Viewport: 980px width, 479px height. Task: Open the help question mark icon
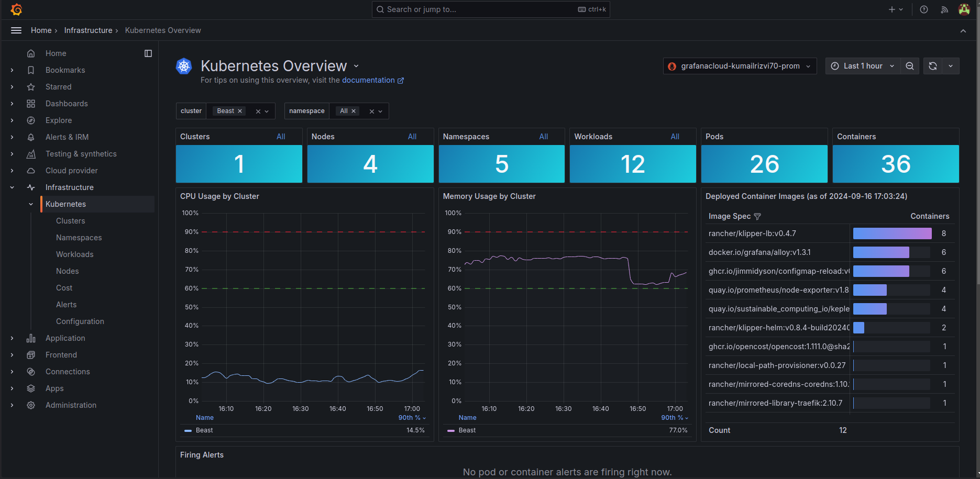pyautogui.click(x=924, y=9)
